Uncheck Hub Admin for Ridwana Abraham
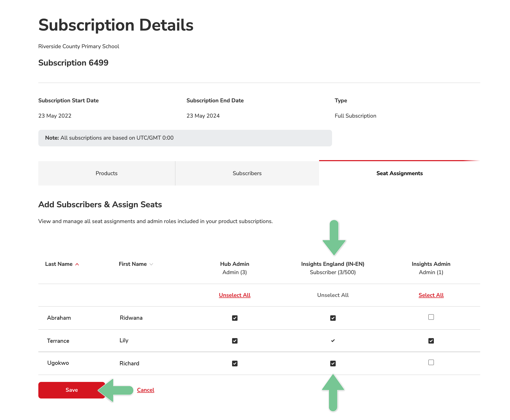 click(x=235, y=318)
